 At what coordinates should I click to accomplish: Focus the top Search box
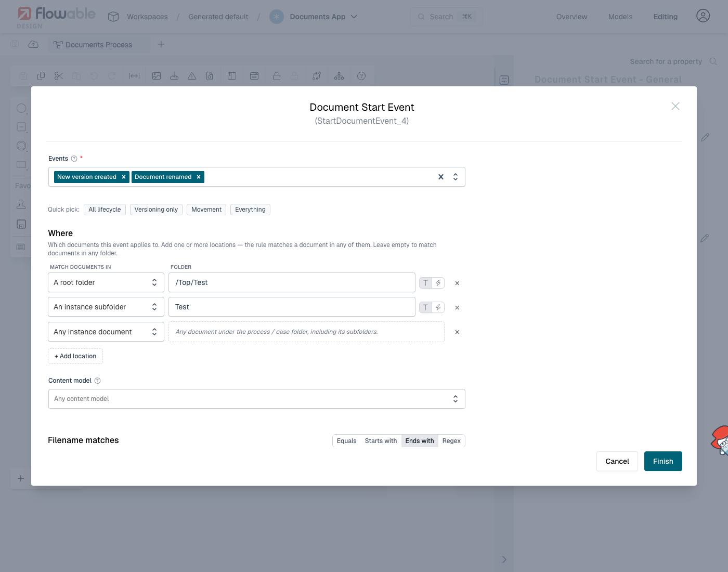(x=447, y=17)
